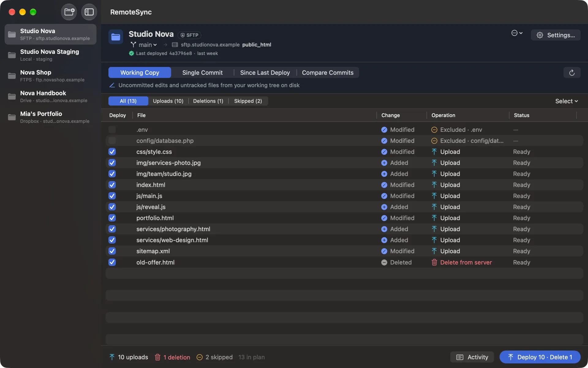The height and width of the screenshot is (368, 588).
Task: Select Studio Nova Staging in sidebar
Action: pyautogui.click(x=51, y=55)
